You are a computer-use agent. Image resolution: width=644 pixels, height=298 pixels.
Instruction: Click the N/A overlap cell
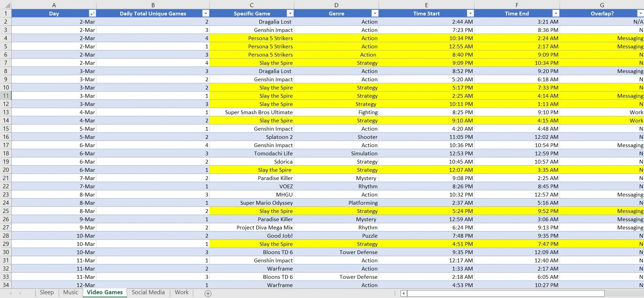click(x=602, y=22)
